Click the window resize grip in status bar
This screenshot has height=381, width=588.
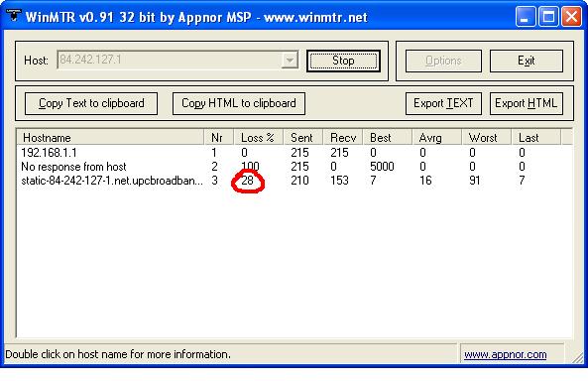point(578,358)
